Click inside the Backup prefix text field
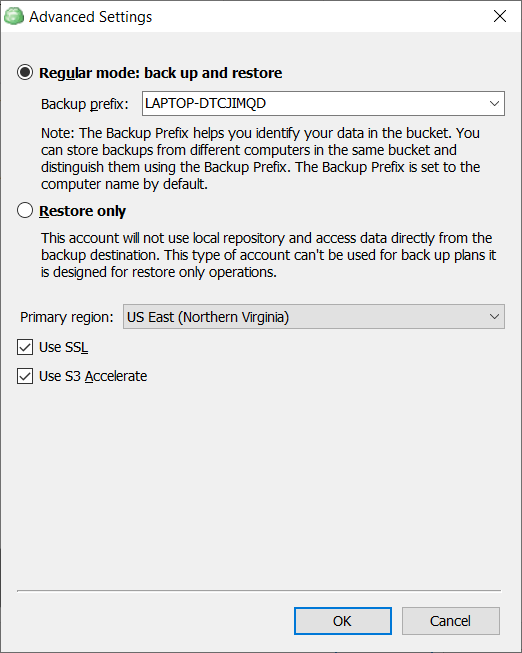The image size is (522, 653). tap(314, 103)
